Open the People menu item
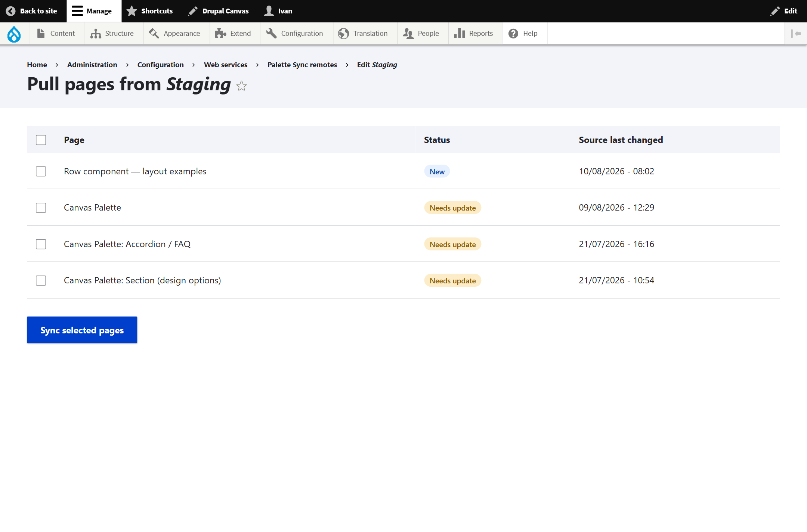Screen dimensions: 807x532 pyautogui.click(x=423, y=34)
